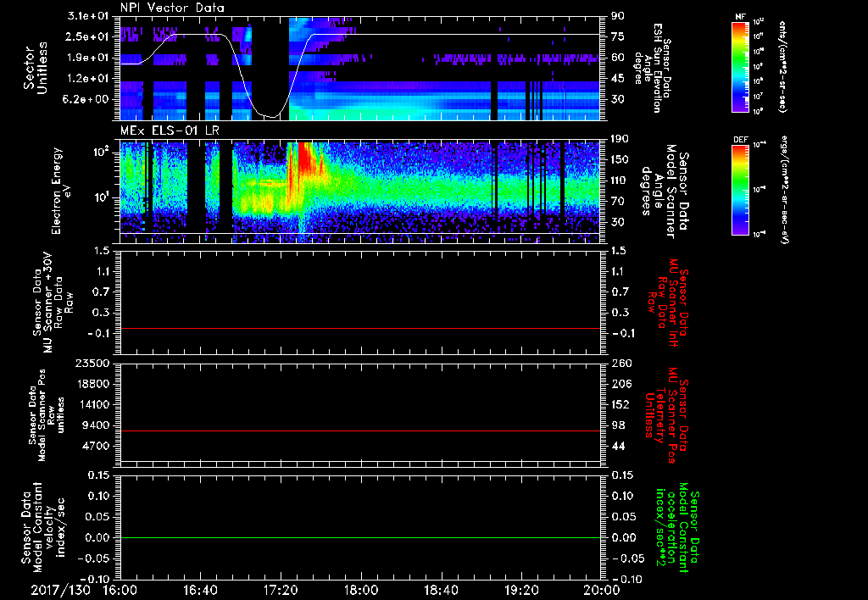Click the "98" telemetry position tick

[618, 425]
